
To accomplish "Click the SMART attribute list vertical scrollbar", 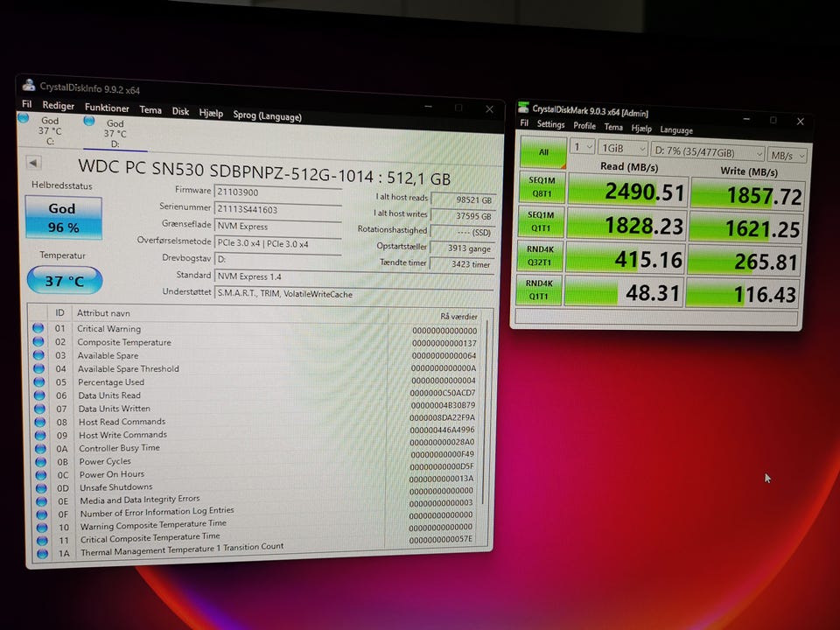I will point(486,412).
